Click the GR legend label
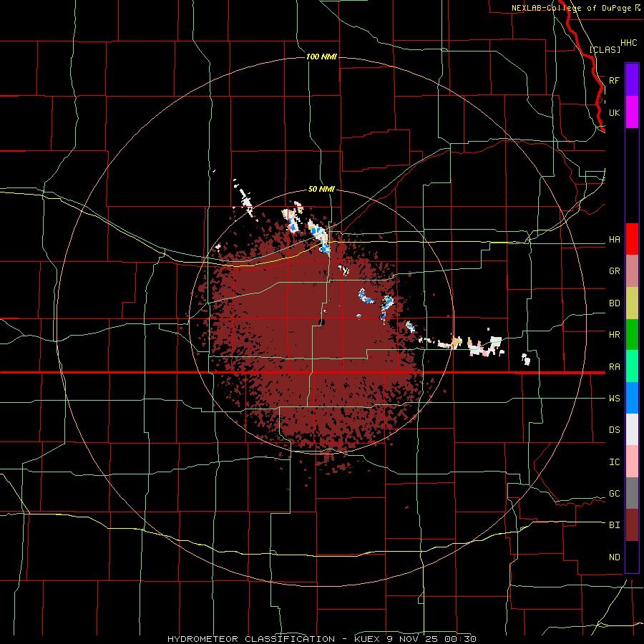644x644 pixels. tap(614, 271)
